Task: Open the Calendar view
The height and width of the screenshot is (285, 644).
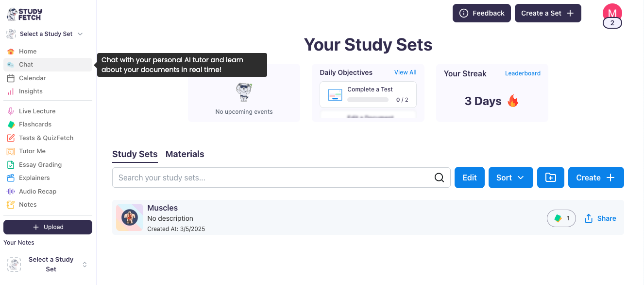Action: tap(32, 78)
